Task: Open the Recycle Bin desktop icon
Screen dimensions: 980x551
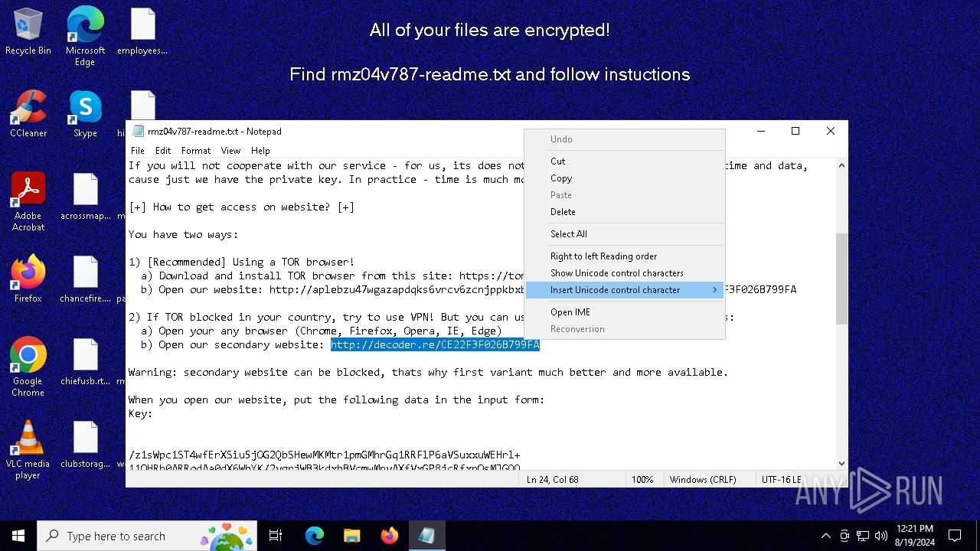Action: click(x=28, y=32)
